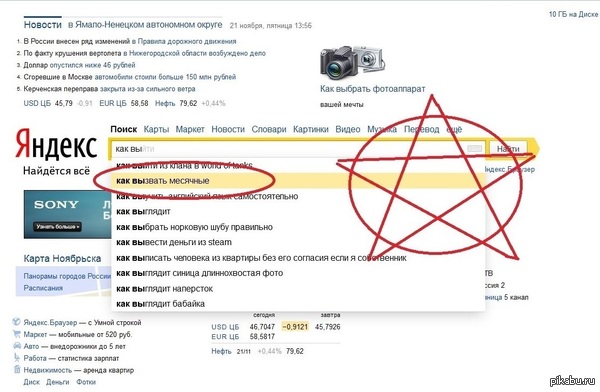The height and width of the screenshot is (392, 600).
Task: Open regional news 'в Ямало-Ненецком автономном округе'
Action: [x=145, y=25]
